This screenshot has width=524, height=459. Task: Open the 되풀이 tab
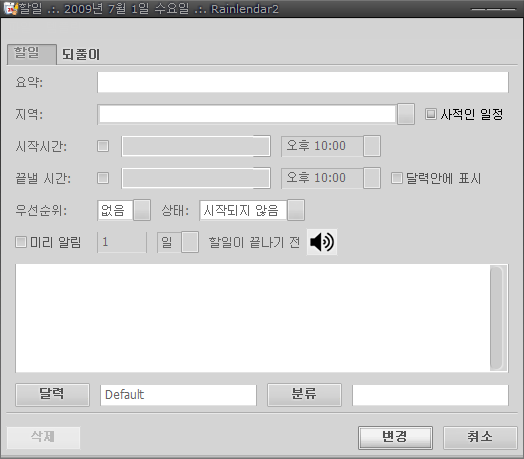(x=81, y=54)
